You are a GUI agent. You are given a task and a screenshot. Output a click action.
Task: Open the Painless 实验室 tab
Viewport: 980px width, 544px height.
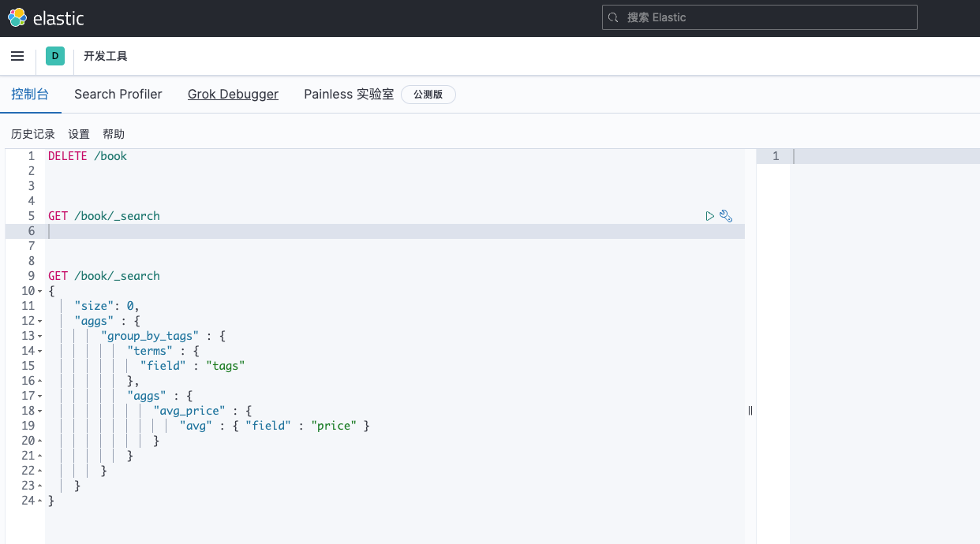[x=348, y=94]
